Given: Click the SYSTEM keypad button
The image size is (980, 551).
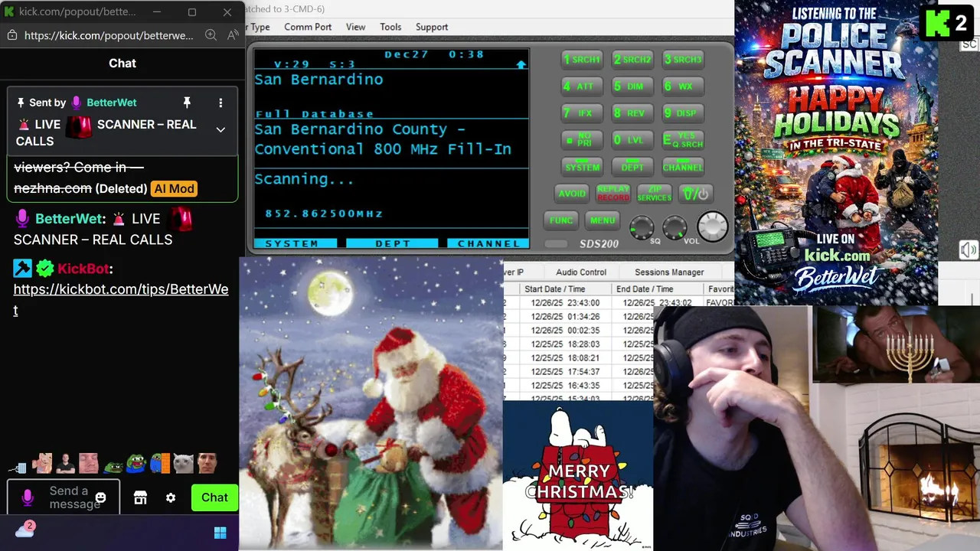Looking at the screenshot, I should tap(582, 167).
